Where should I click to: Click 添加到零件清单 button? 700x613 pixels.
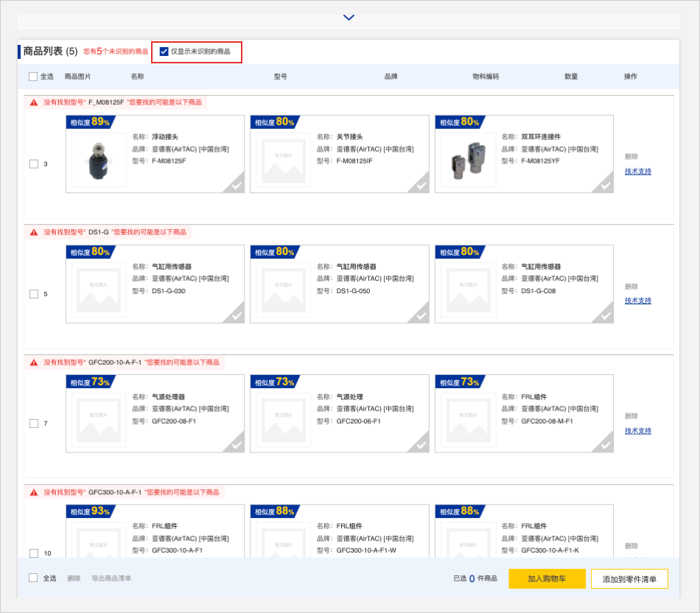[x=629, y=579]
